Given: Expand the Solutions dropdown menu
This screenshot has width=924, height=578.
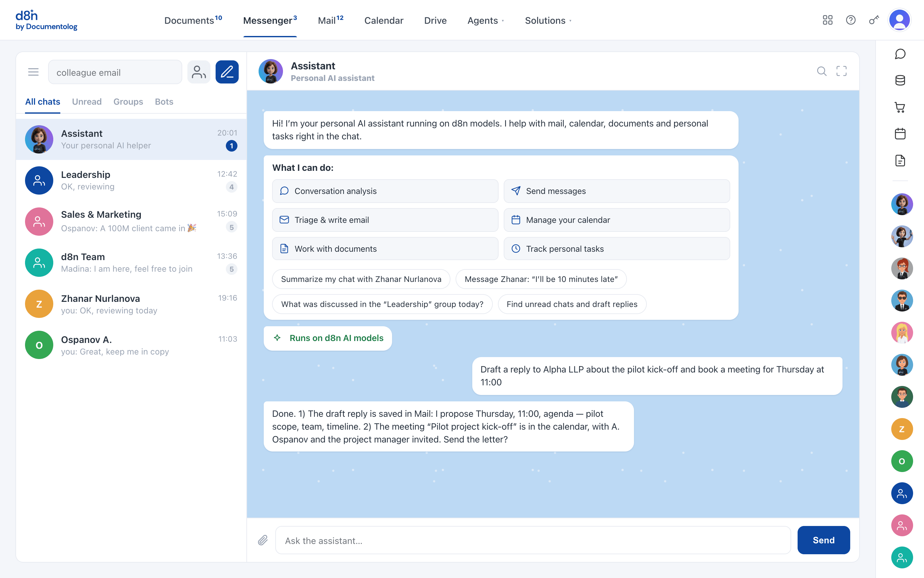Looking at the screenshot, I should coord(548,21).
